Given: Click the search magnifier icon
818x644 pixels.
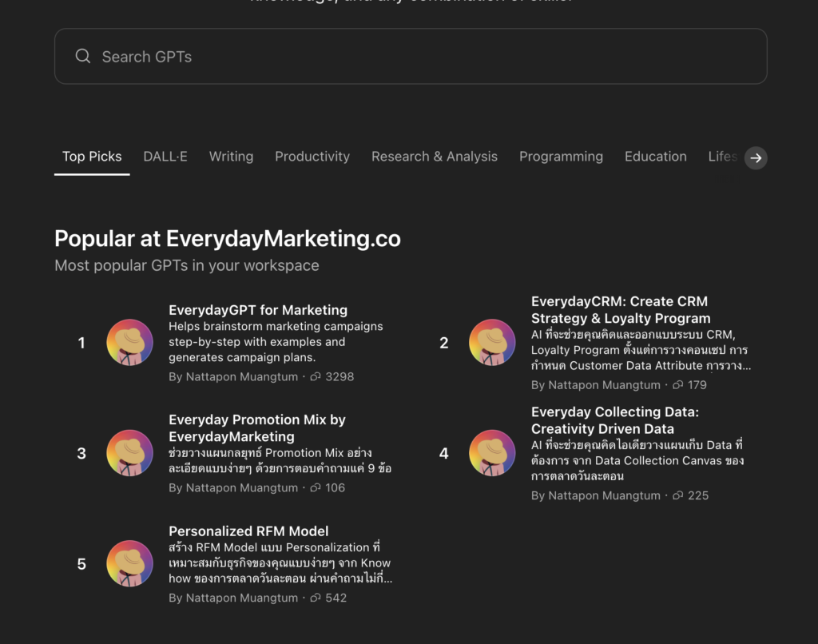Looking at the screenshot, I should [x=83, y=57].
